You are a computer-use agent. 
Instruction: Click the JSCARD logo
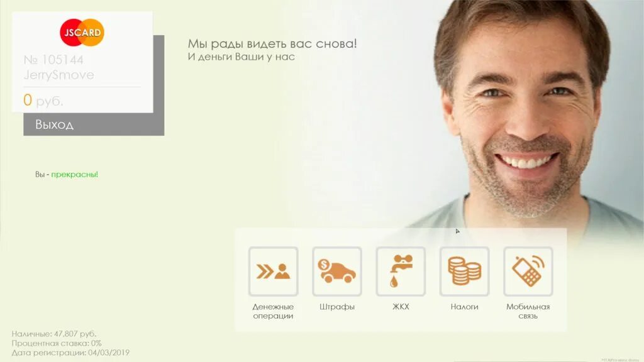tap(82, 33)
